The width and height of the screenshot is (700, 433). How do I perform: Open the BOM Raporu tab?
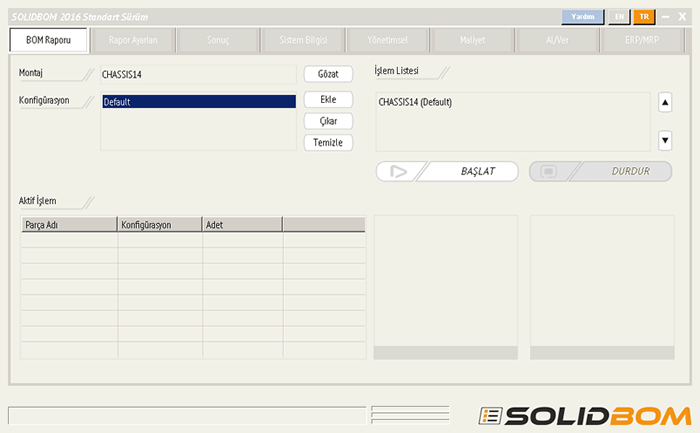pos(48,40)
